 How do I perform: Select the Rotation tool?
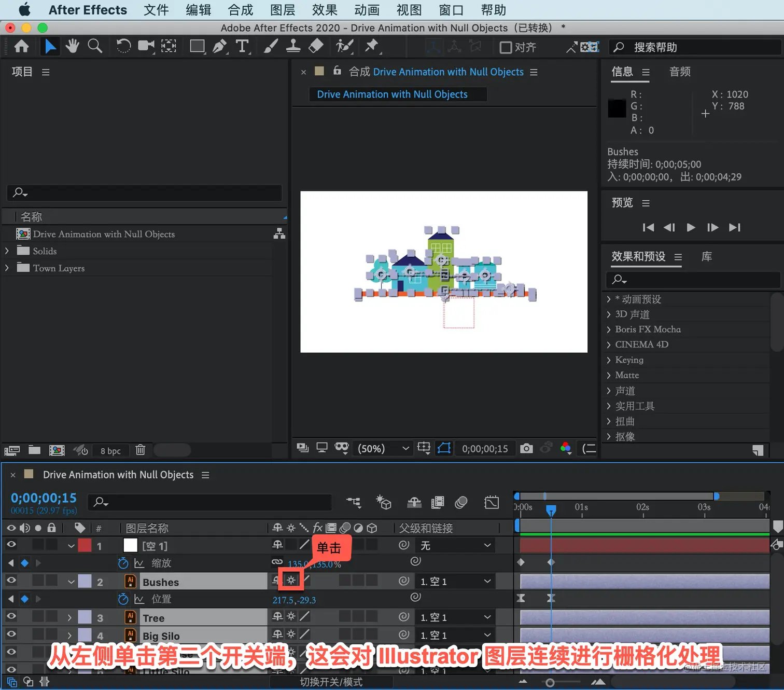click(123, 47)
